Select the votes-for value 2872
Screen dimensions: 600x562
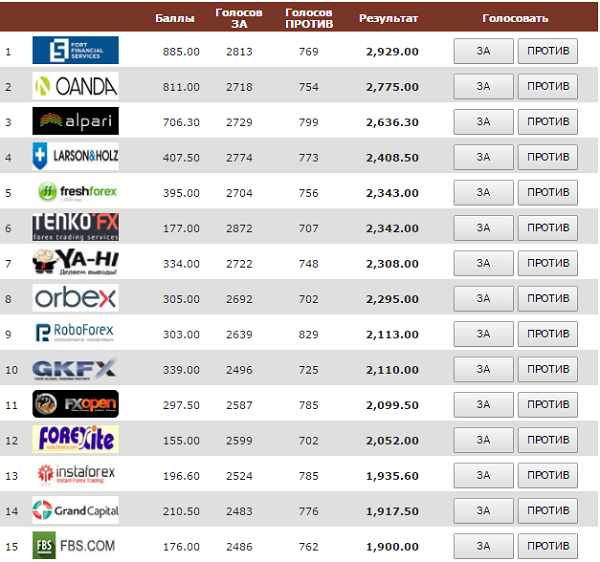239,228
